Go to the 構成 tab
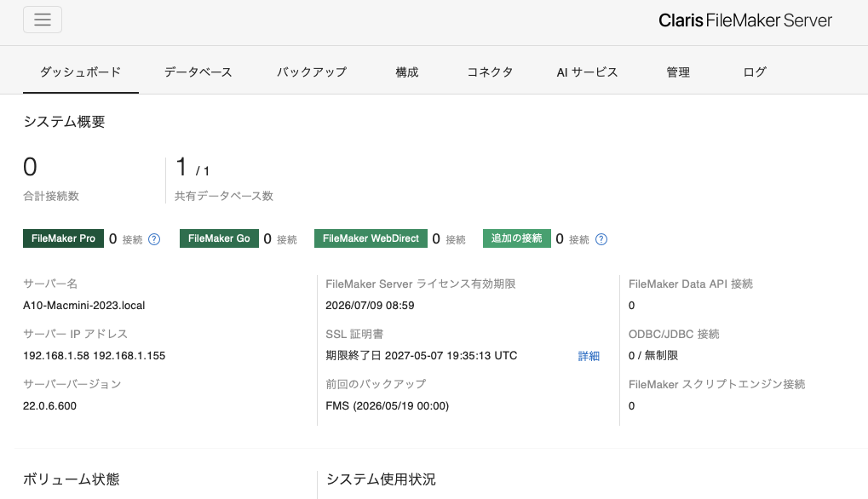The height and width of the screenshot is (499, 868). (407, 72)
